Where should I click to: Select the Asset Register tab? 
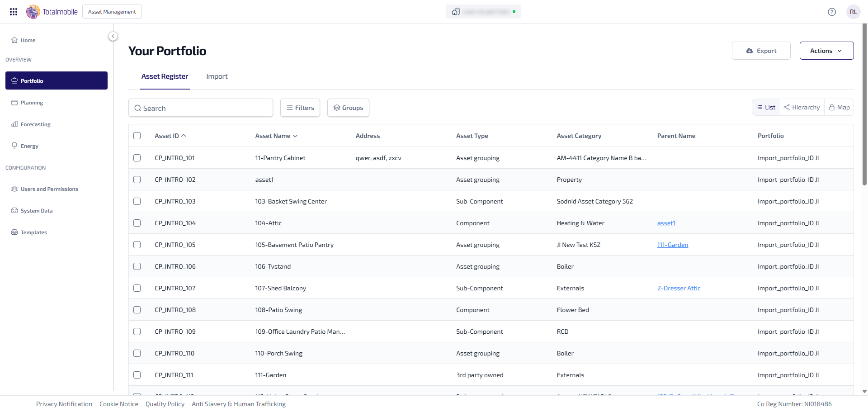tap(165, 76)
